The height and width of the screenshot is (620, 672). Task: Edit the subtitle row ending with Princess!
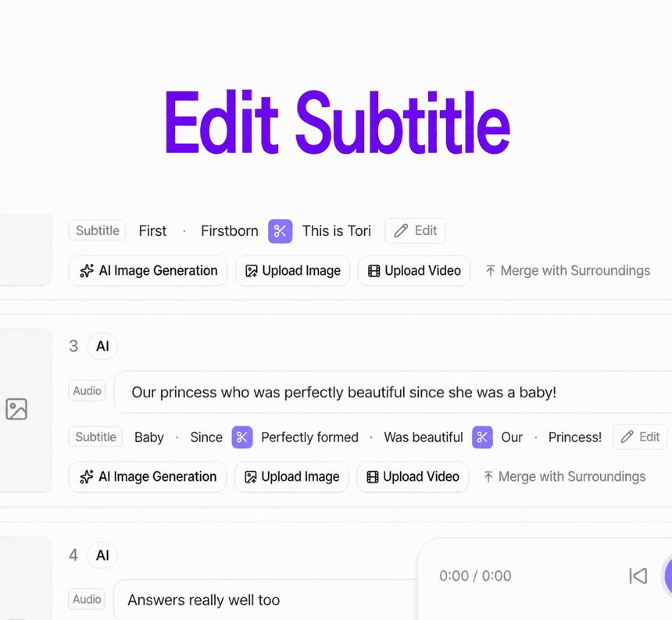[640, 436]
